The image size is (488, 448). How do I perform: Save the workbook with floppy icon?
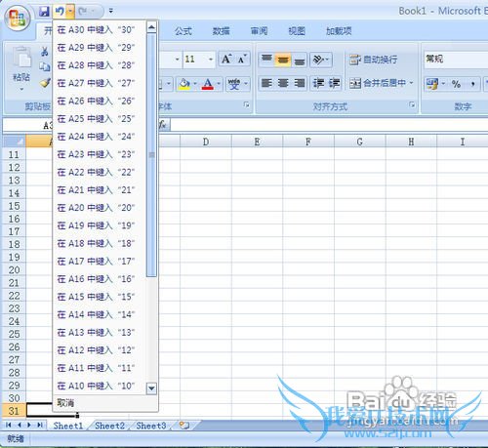tap(44, 12)
